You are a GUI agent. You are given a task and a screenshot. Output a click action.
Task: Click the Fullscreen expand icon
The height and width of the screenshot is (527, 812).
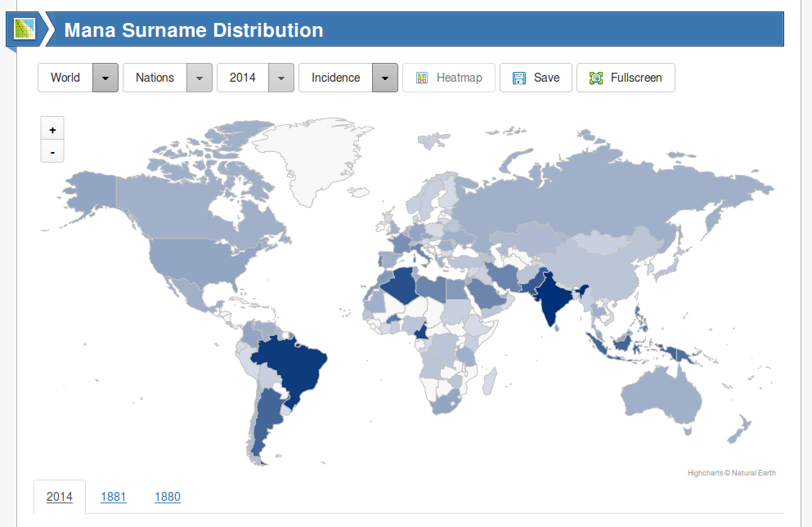point(596,78)
